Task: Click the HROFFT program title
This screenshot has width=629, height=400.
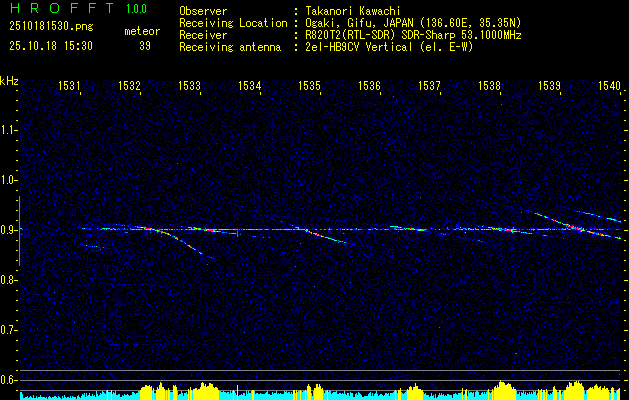Action: (62, 8)
